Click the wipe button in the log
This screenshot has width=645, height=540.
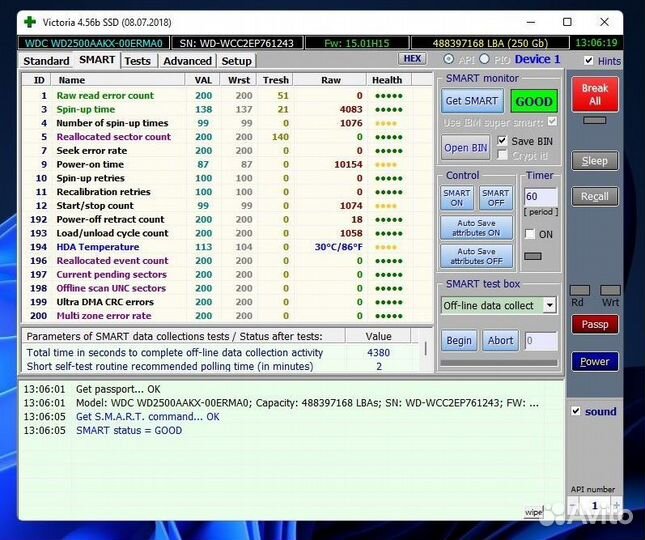pos(533,513)
